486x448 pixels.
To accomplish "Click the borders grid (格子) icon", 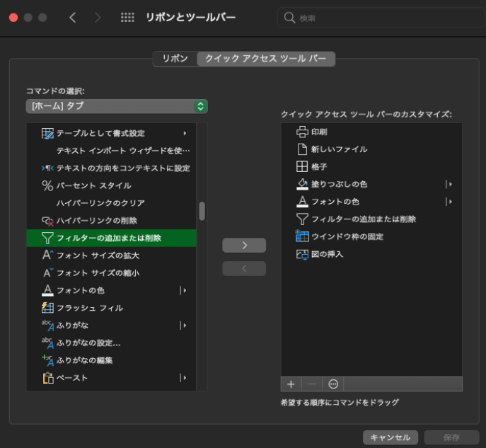I will click(x=302, y=167).
